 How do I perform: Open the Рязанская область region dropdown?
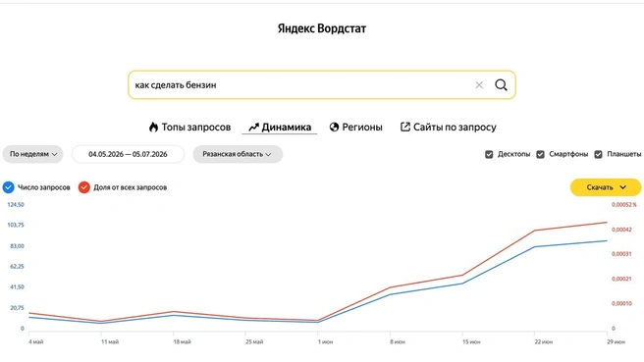coord(238,154)
